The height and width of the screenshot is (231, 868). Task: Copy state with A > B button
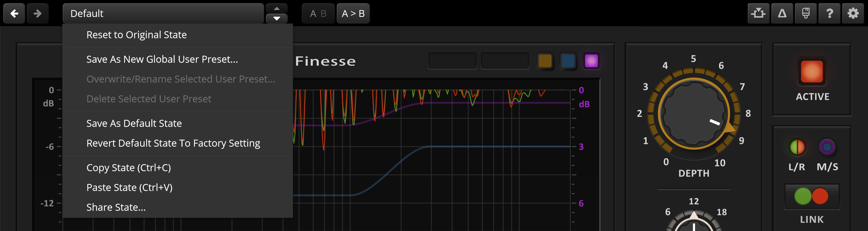[353, 14]
